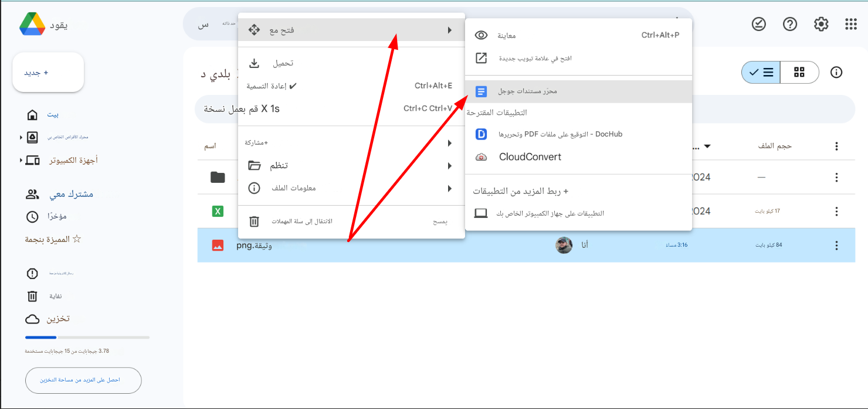
Task: Show details with the info icon
Action: (x=836, y=72)
